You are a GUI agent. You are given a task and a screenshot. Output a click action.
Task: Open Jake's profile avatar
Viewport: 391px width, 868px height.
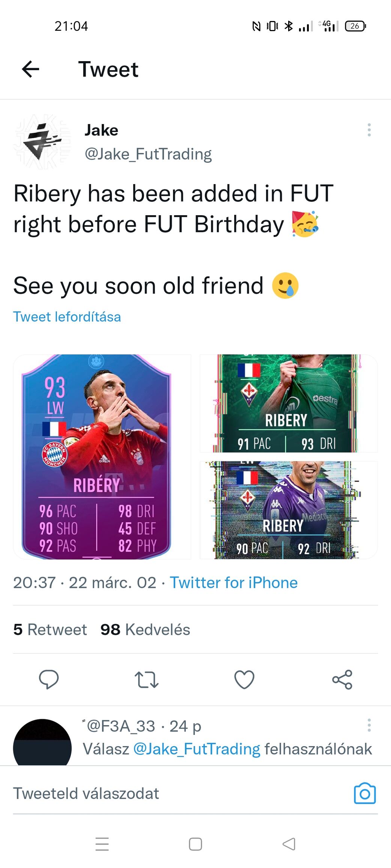pos(42,142)
